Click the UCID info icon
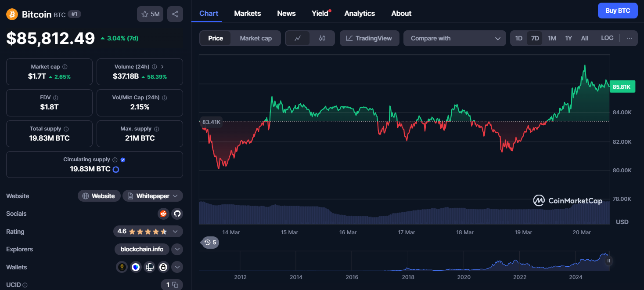Image resolution: width=644 pixels, height=290 pixels. (x=25, y=285)
